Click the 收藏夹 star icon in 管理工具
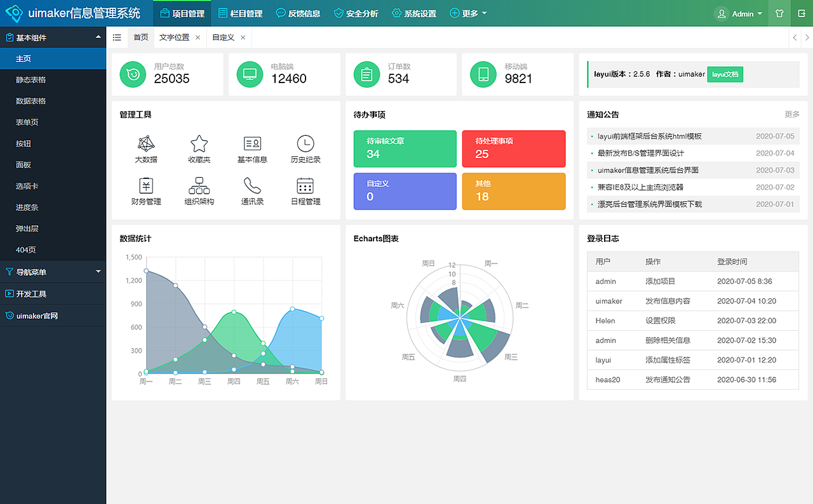Image resolution: width=813 pixels, height=504 pixels. click(199, 145)
